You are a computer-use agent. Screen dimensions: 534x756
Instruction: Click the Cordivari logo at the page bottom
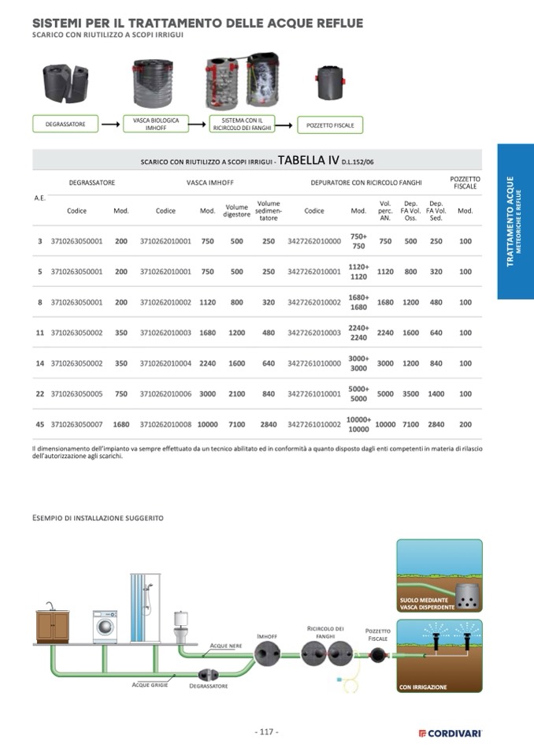(x=450, y=733)
